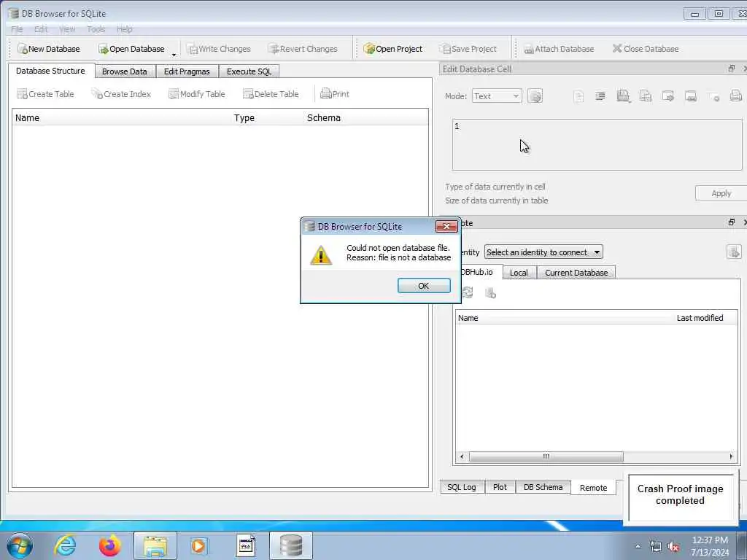Click the set-NULL icon in the cell editor toolbar
Viewport: 747px width, 560px height.
click(x=713, y=97)
